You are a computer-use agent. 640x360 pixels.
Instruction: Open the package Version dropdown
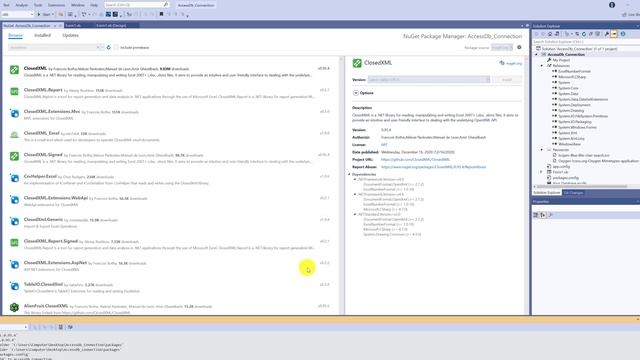429,80
